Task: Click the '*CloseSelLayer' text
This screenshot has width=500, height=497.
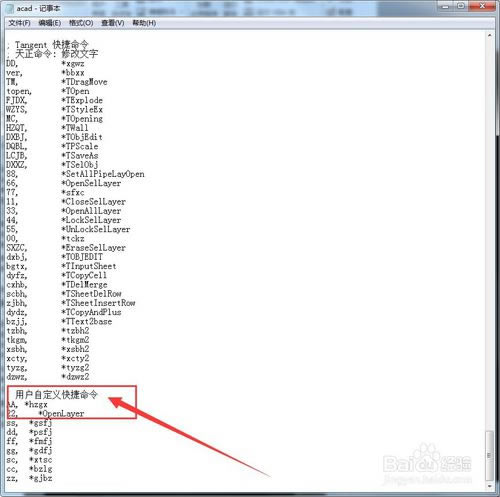Action: coord(94,202)
